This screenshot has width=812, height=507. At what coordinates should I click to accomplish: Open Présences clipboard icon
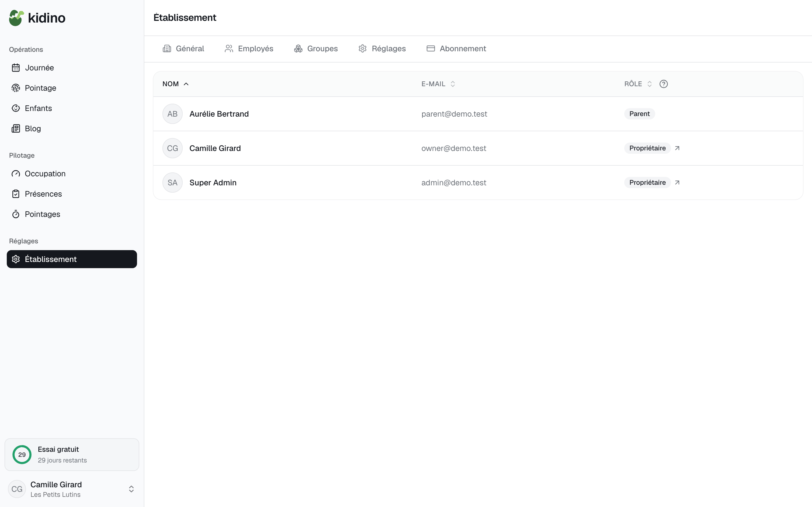[16, 194]
